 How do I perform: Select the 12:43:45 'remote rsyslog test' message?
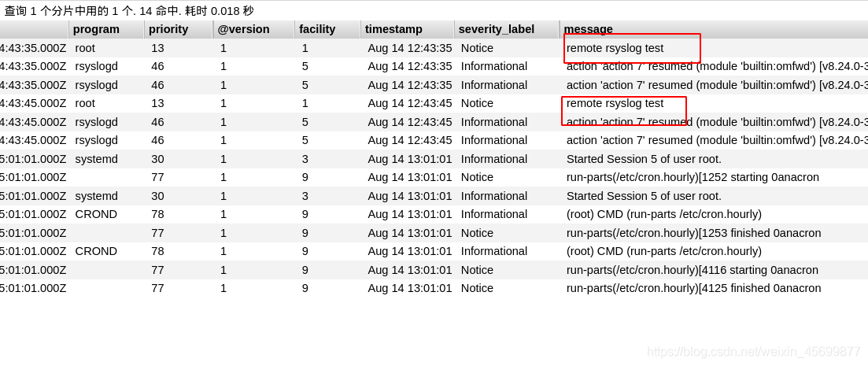pyautogui.click(x=615, y=104)
